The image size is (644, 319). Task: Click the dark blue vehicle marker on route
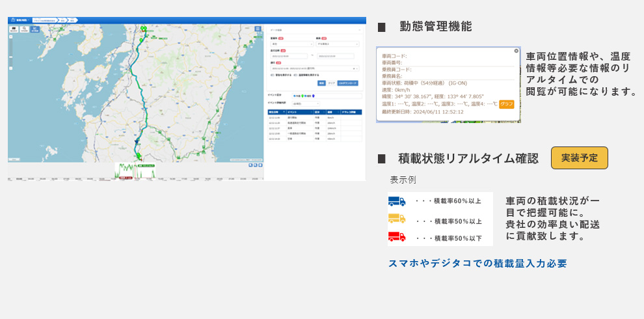click(137, 142)
